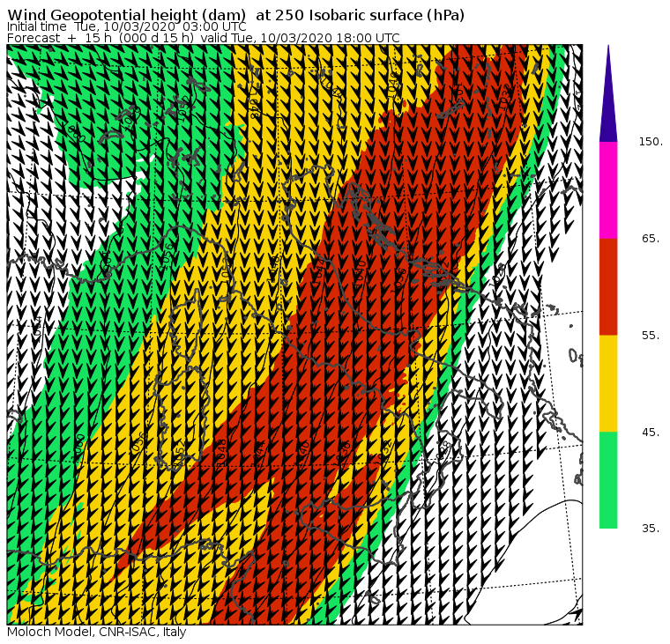Click the 'Initial time Tue, 10/03/2020 03:00 UTC' line
This screenshot has height=644, width=670.
(126, 27)
